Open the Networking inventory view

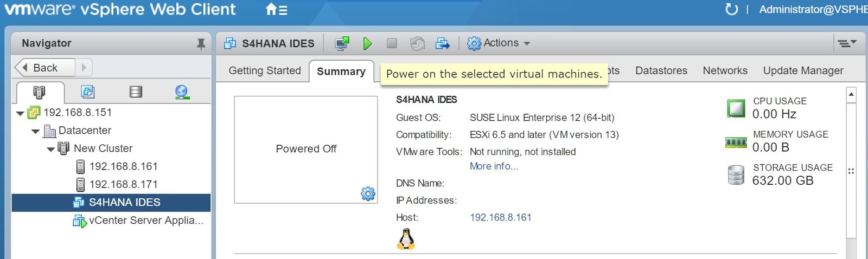(x=182, y=92)
